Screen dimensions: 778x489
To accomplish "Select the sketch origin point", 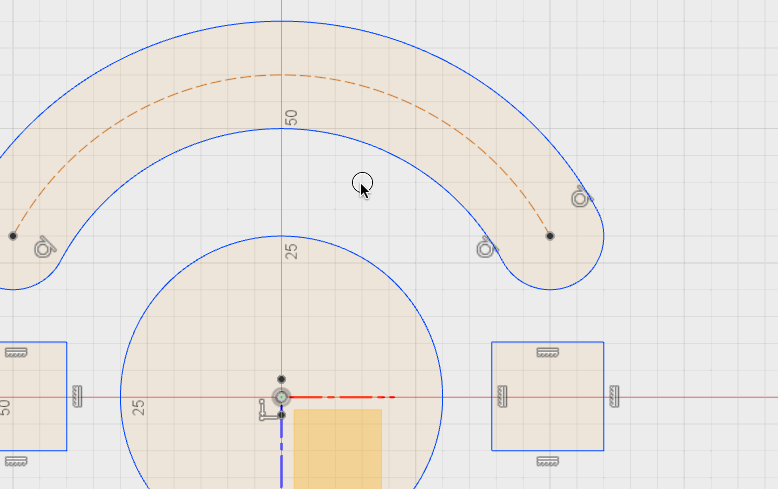I will (281, 397).
